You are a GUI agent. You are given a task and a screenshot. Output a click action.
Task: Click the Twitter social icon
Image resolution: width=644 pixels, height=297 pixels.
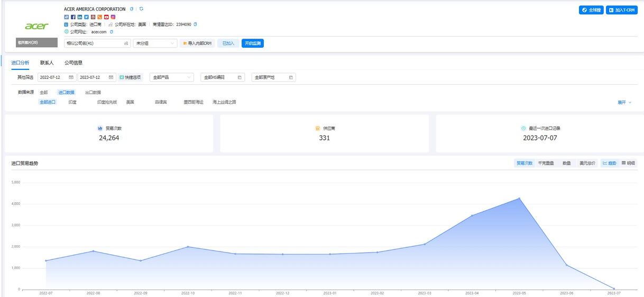tap(87, 17)
